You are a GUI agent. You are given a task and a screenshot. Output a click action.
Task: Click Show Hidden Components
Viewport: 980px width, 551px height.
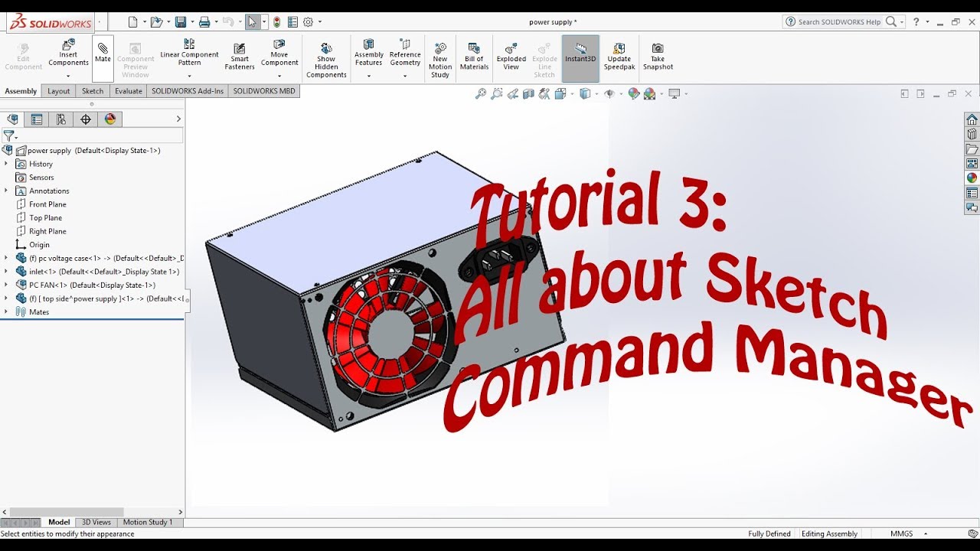pos(326,61)
